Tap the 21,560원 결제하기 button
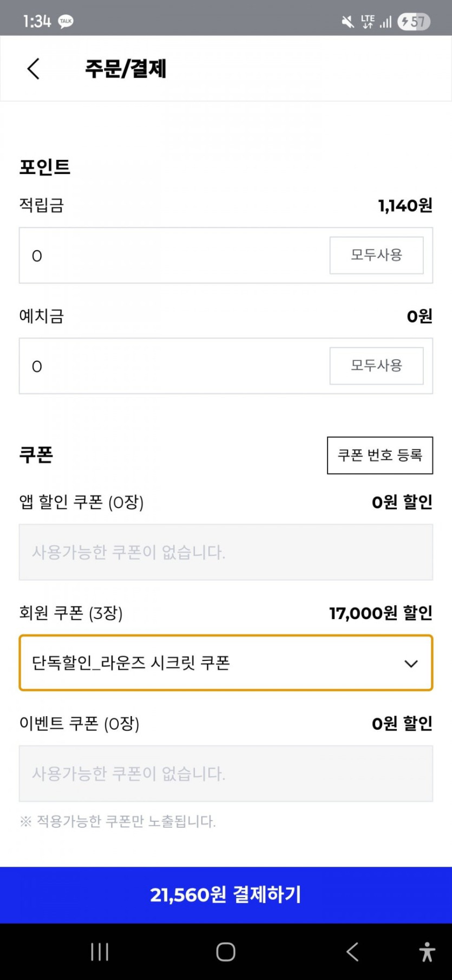This screenshot has height=980, width=452. (226, 894)
